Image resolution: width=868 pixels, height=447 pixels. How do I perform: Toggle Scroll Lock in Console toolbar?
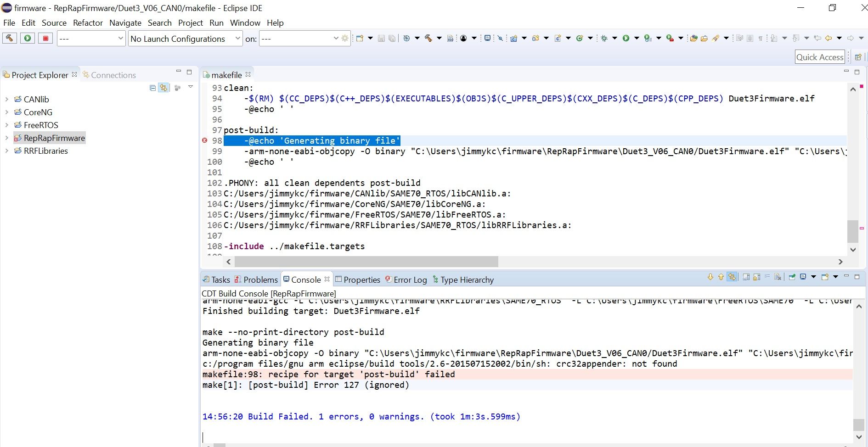tap(757, 277)
